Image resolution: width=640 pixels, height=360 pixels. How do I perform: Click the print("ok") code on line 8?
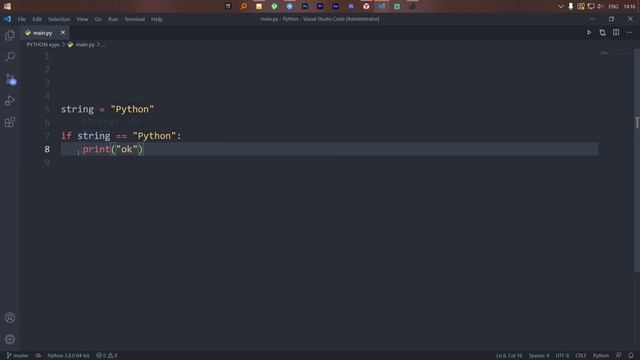coord(113,149)
